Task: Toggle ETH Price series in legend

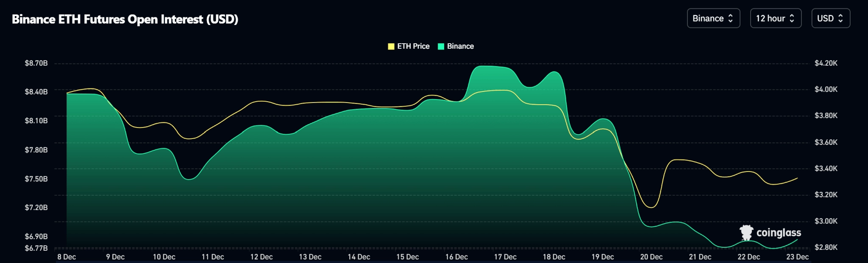Action: 409,46
